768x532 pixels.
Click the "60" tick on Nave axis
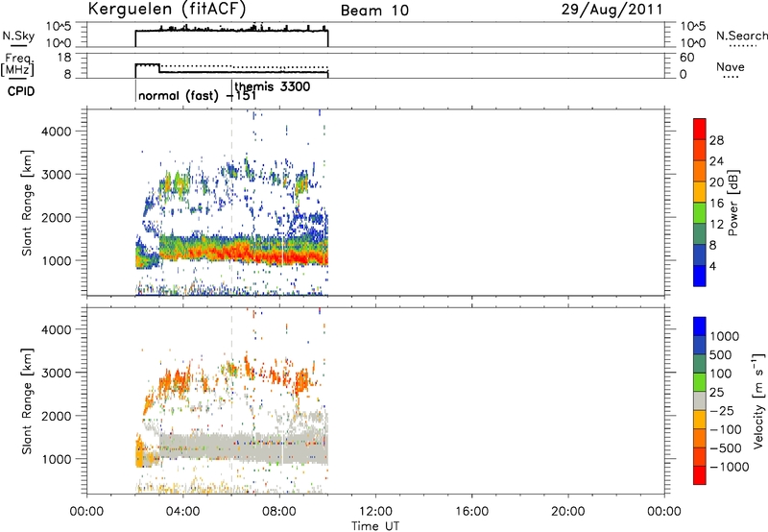[x=686, y=58]
